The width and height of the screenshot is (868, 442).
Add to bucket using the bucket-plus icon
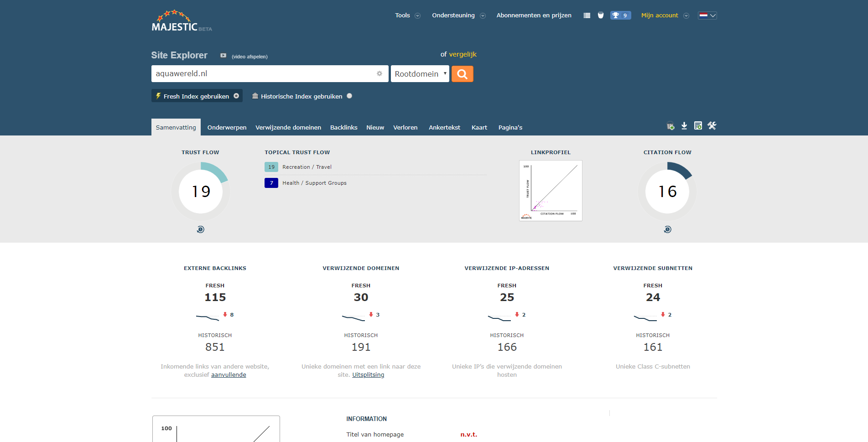670,126
